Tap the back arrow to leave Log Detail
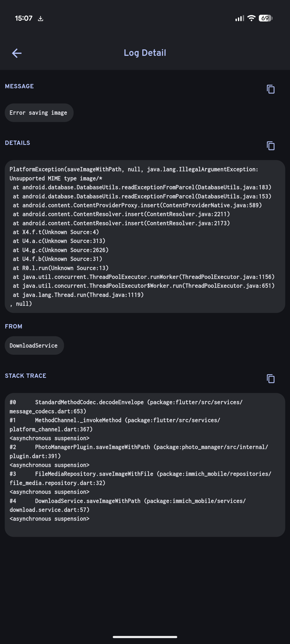290x644 pixels. [x=17, y=53]
